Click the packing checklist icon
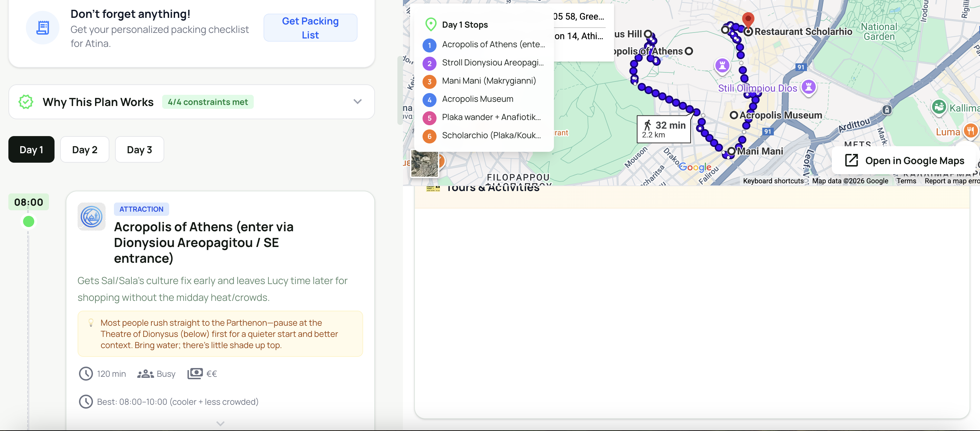The width and height of the screenshot is (980, 431). coord(43,28)
